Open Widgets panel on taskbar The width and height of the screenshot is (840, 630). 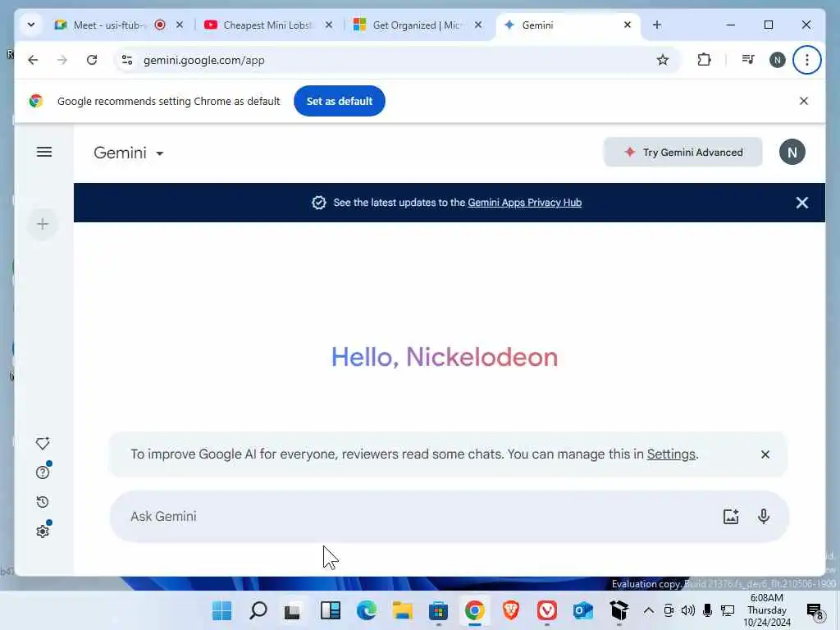pyautogui.click(x=330, y=610)
